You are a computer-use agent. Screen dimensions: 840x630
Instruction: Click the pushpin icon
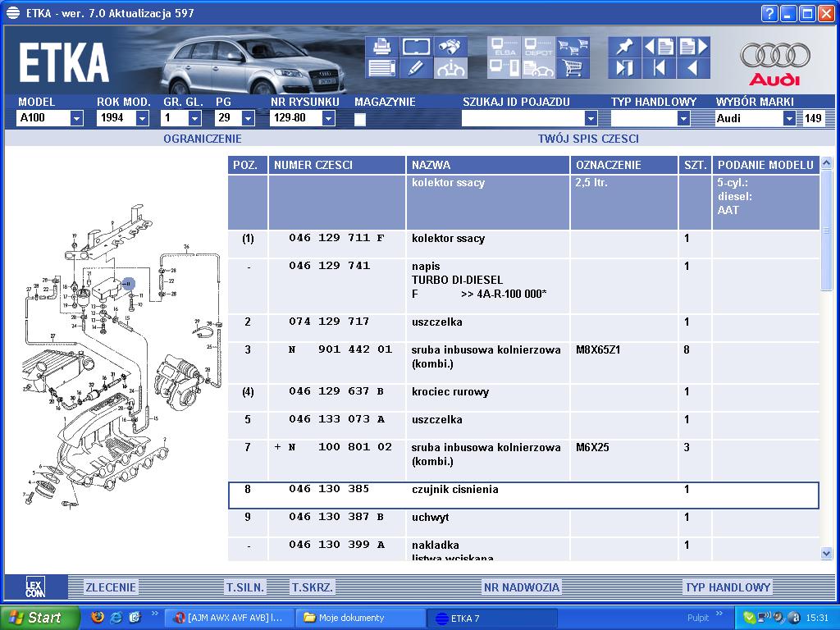(x=624, y=47)
